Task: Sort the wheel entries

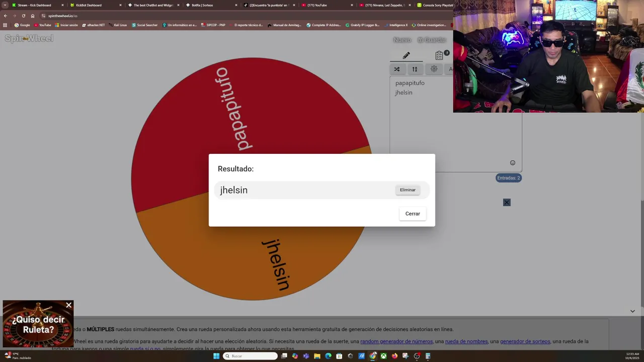Action: coord(415,69)
